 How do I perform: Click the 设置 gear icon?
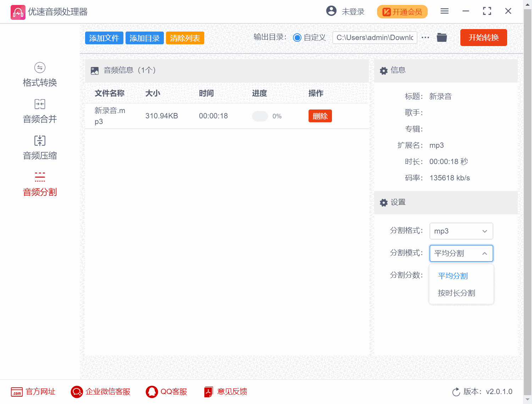[383, 202]
